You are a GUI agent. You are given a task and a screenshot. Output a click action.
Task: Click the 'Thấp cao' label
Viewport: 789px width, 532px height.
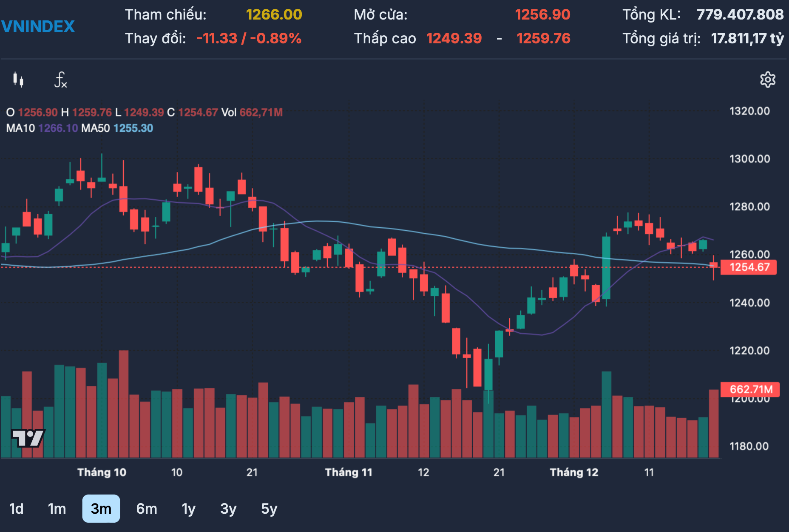(x=385, y=38)
